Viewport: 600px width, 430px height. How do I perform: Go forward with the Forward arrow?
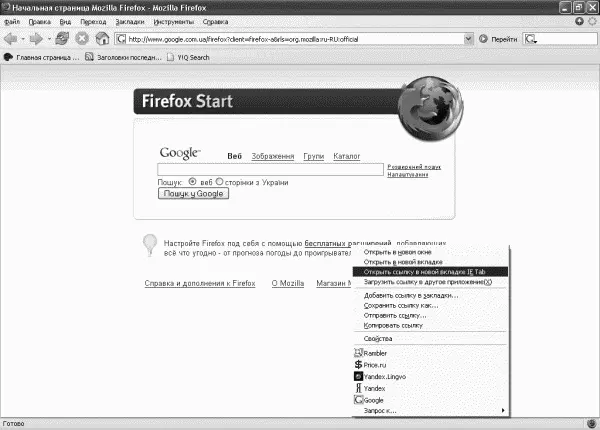(x=36, y=39)
